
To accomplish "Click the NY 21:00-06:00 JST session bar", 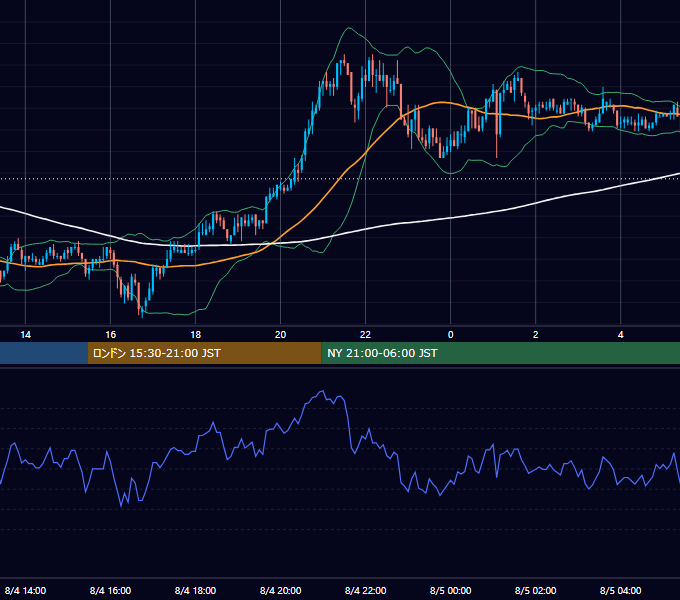I will pyautogui.click(x=500, y=353).
